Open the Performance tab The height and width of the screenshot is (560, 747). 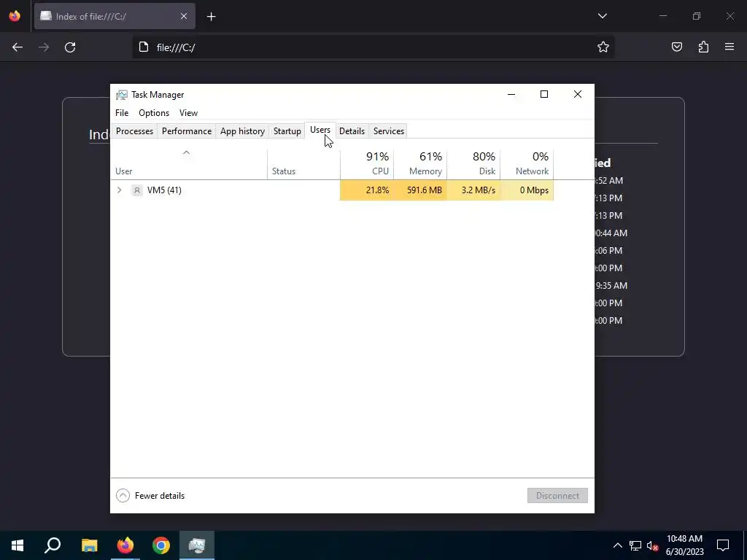(x=186, y=131)
